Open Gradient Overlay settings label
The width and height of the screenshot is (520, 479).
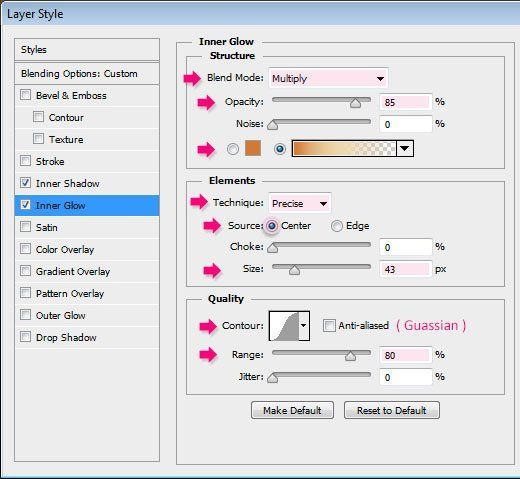click(73, 271)
